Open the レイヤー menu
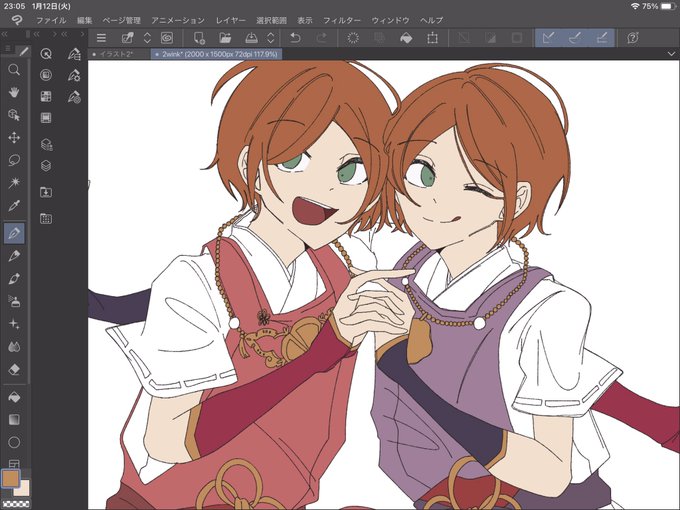The width and height of the screenshot is (680, 510). (231, 20)
